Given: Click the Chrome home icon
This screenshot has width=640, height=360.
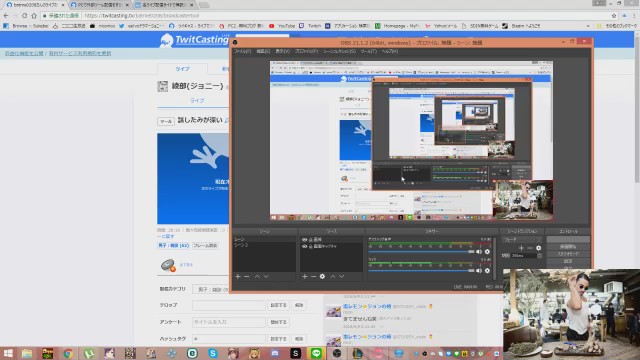Looking at the screenshot, I should point(34,16).
